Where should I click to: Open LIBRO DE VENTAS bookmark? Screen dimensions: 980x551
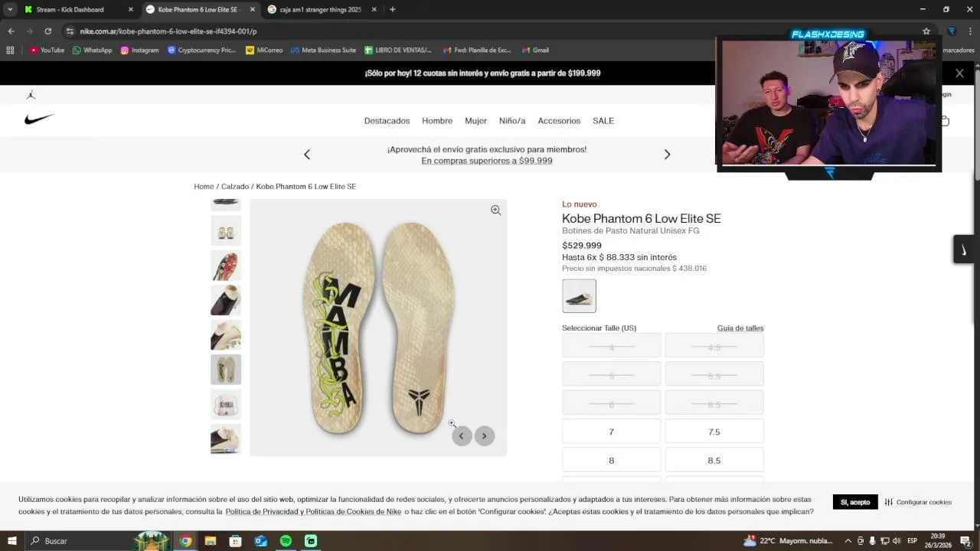(398, 51)
